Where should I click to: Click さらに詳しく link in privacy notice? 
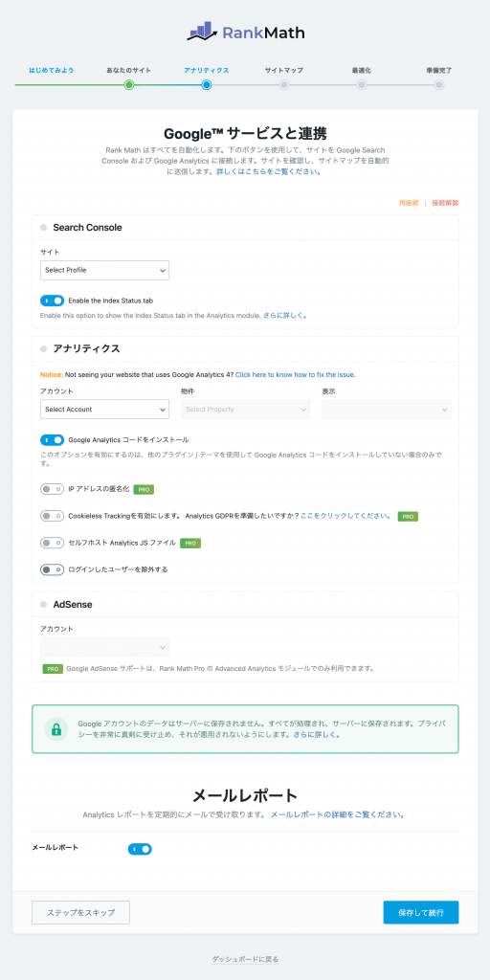(317, 735)
